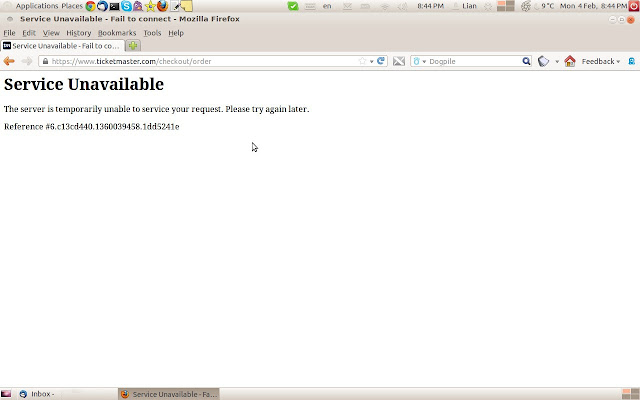Click the padlock site identity icon
This screenshot has height=400, width=640.
coord(45,61)
